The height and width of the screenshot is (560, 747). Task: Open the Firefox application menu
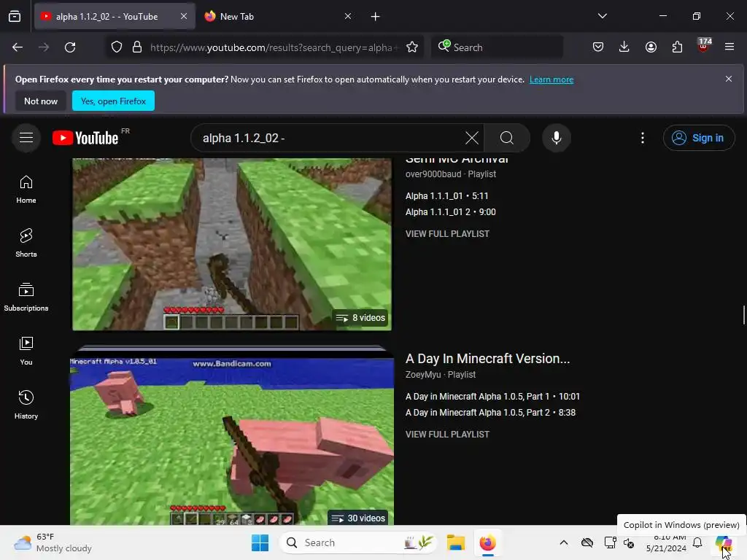pyautogui.click(x=729, y=47)
